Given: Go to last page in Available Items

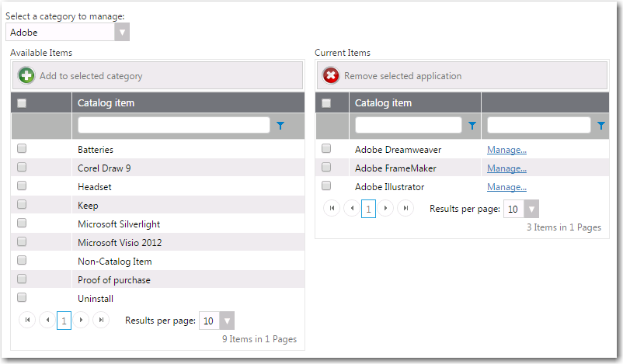Looking at the screenshot, I should (x=101, y=320).
